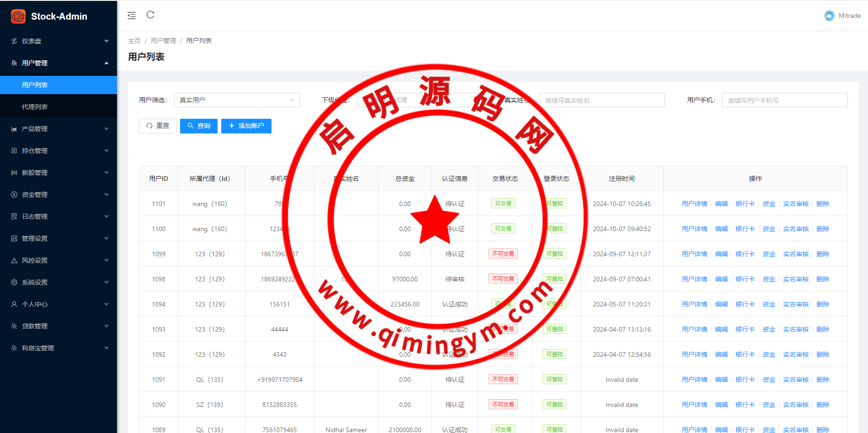The height and width of the screenshot is (433, 868).
Task: Select 代理列表 submenu item
Action: [35, 107]
